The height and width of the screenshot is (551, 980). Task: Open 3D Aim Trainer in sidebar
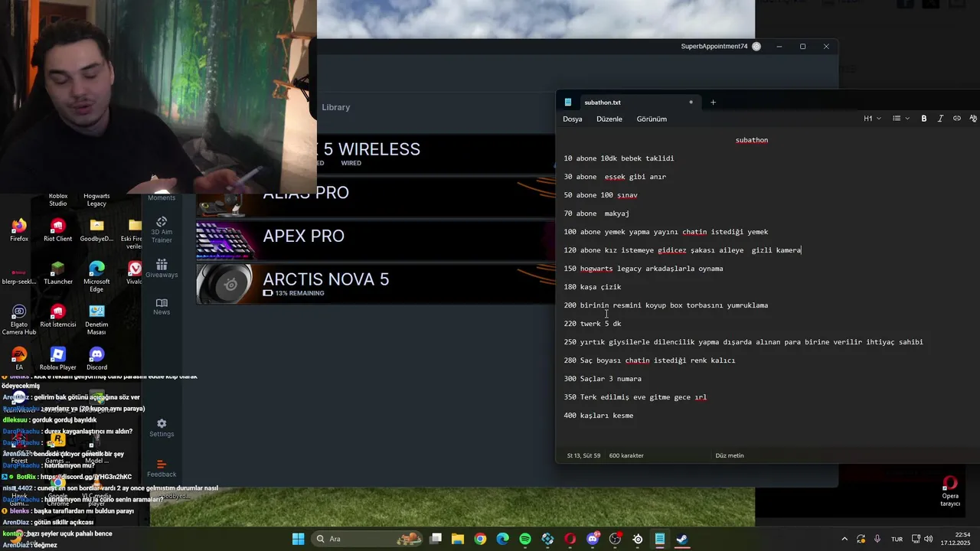click(x=162, y=230)
